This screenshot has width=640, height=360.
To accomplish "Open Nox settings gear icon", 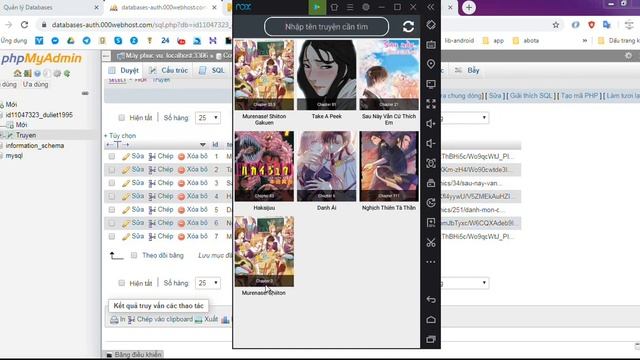I will tap(366, 7).
